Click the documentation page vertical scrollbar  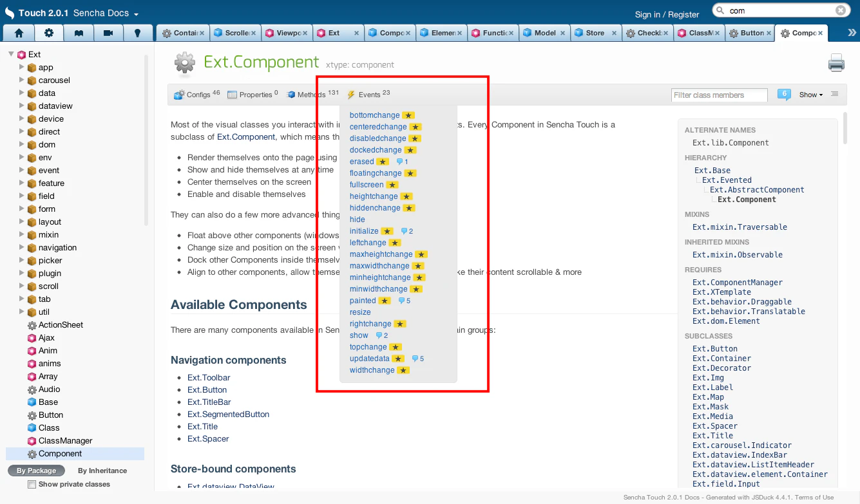[845, 129]
